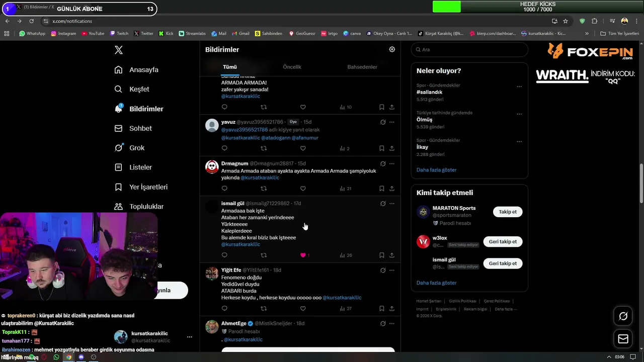Viewport: 644px width, 362px height.
Task: Retweet Drmagnum's post
Action: pyautogui.click(x=264, y=189)
